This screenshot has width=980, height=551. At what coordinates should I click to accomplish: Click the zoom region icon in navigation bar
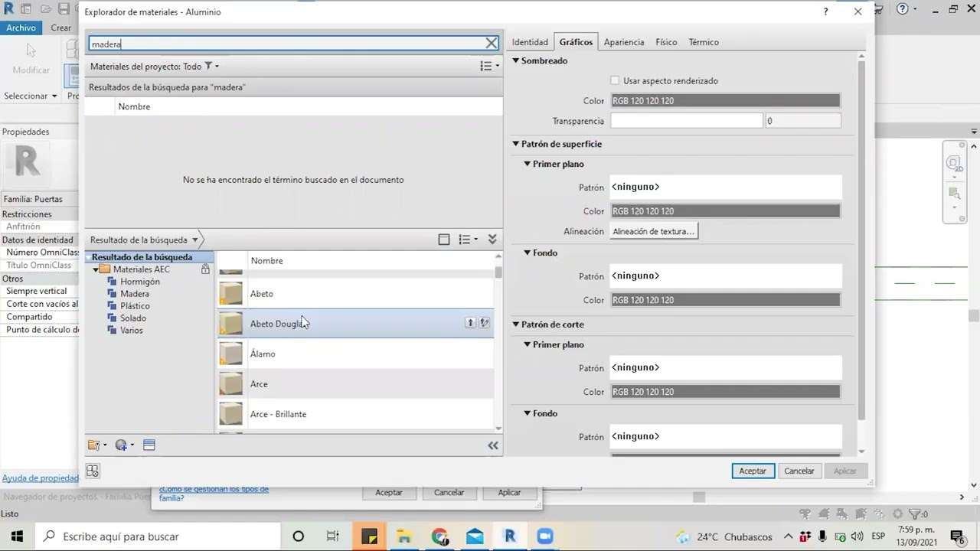[954, 193]
